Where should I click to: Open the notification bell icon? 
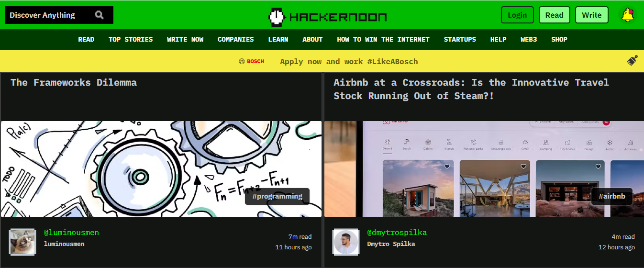[628, 15]
